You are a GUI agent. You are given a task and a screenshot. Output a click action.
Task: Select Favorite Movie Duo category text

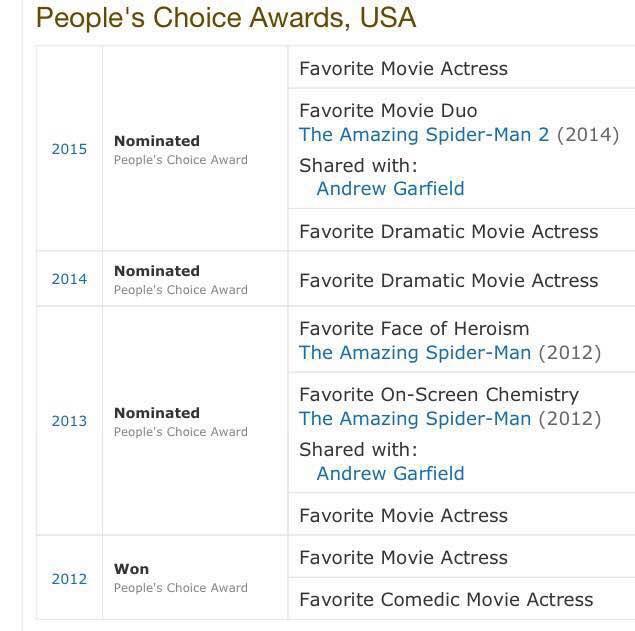[388, 111]
